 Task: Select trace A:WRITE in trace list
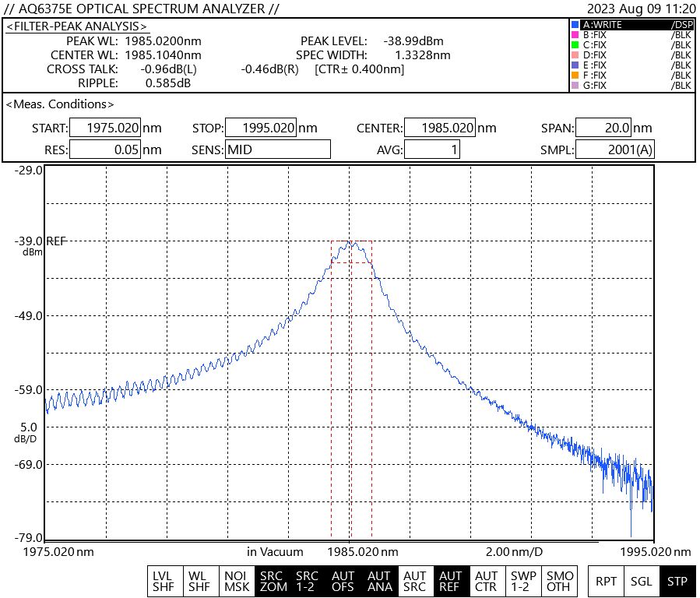(x=631, y=25)
